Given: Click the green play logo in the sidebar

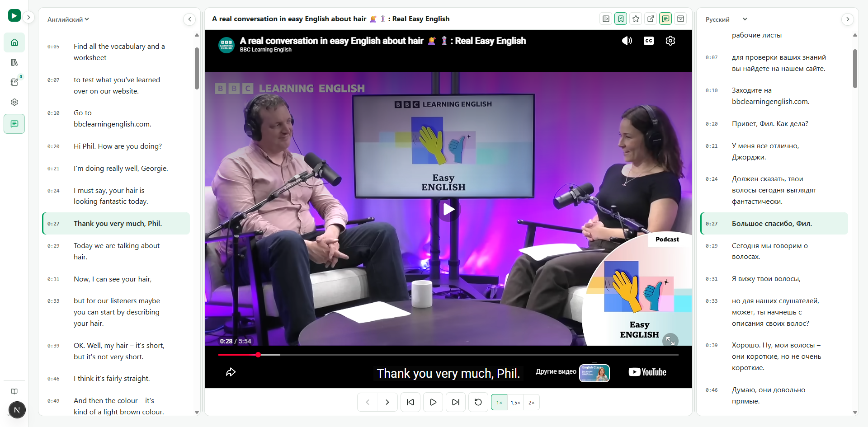Looking at the screenshot, I should (14, 16).
